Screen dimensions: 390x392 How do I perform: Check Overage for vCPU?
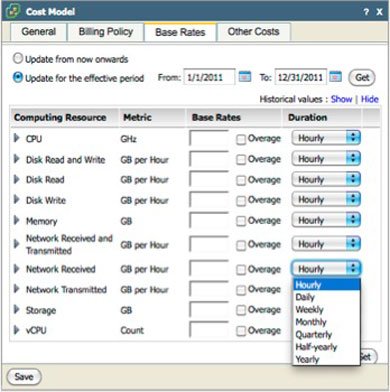pos(241,331)
